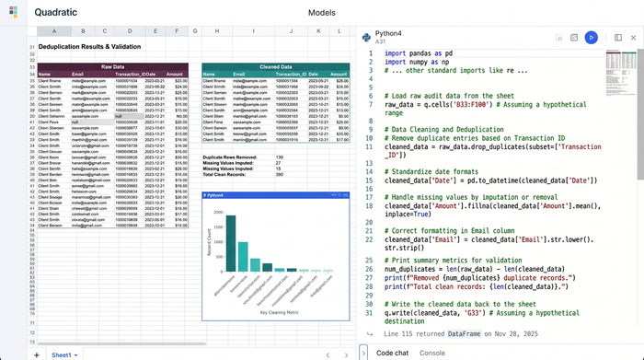This screenshot has width=644, height=360.
Task: Click code line 7 raw_data assignment
Action: coord(486,109)
